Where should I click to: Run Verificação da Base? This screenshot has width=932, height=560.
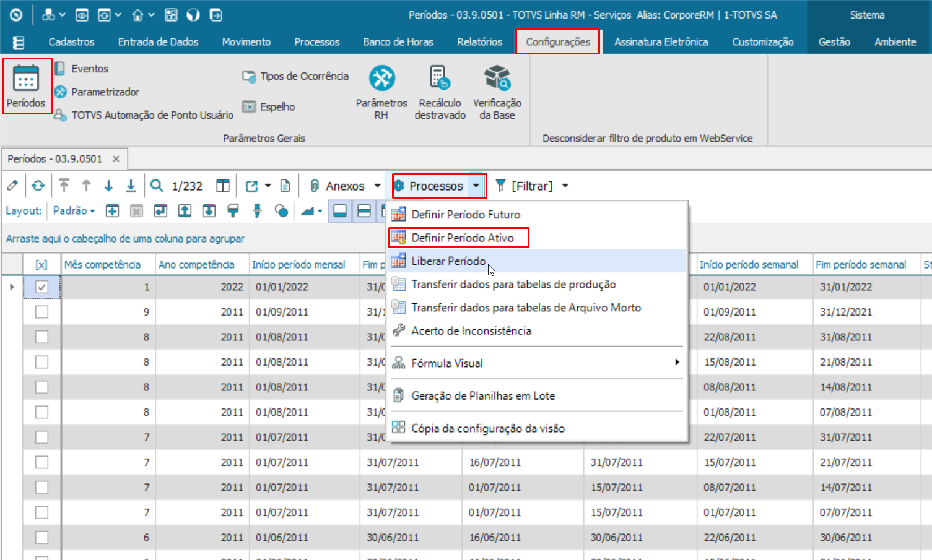pyautogui.click(x=497, y=92)
